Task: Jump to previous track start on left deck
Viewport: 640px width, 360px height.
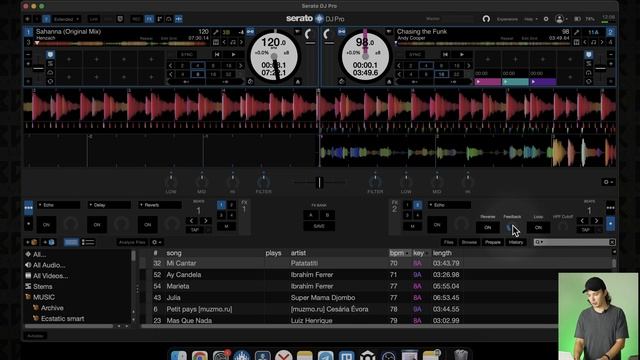Action: click(x=217, y=54)
